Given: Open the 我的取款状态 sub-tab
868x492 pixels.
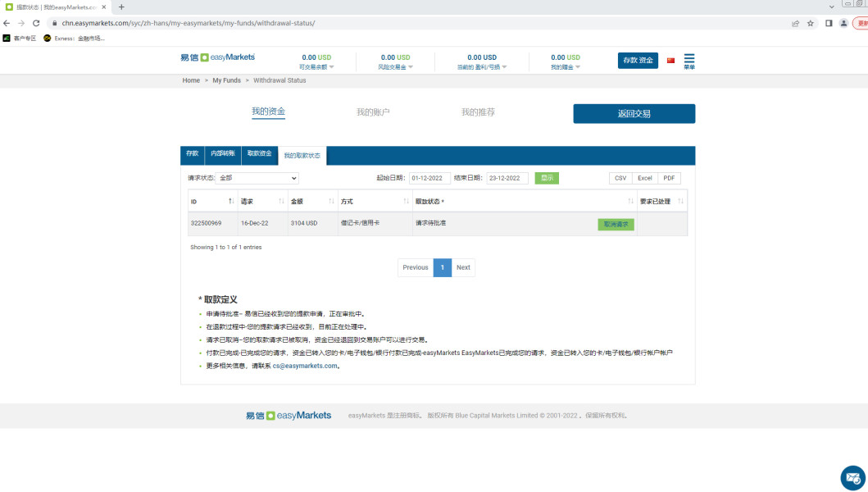Looking at the screenshot, I should pos(302,156).
